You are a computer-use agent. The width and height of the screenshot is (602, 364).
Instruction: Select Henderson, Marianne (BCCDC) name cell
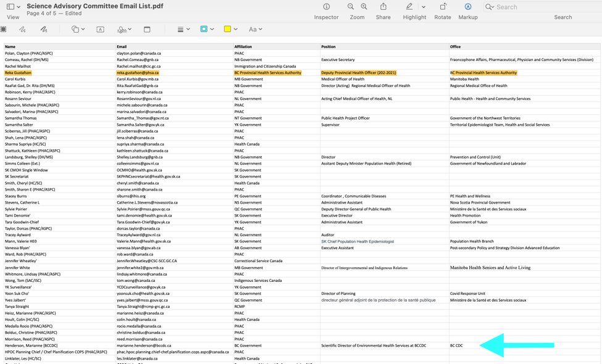31,345
